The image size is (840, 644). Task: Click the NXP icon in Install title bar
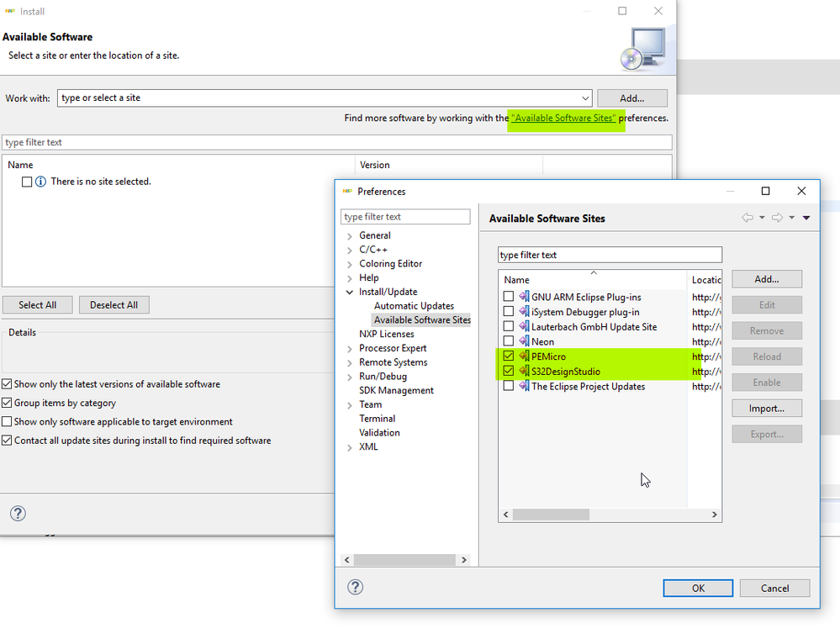[9, 11]
